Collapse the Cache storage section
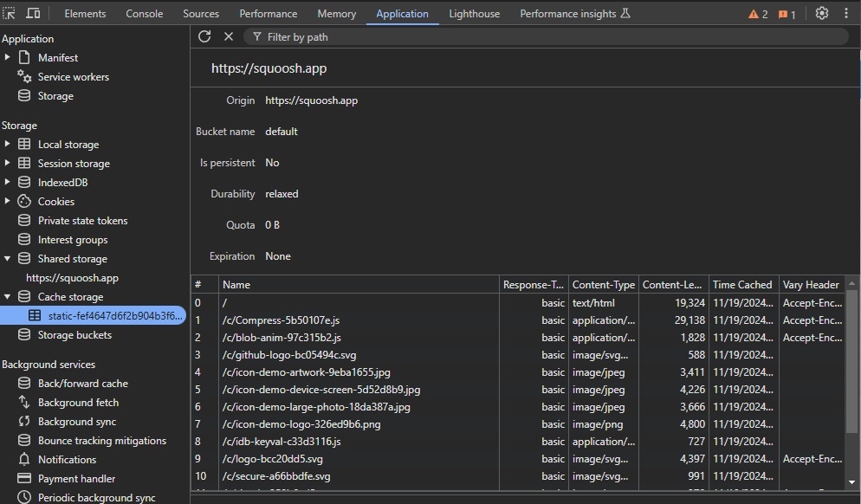 coord(8,296)
